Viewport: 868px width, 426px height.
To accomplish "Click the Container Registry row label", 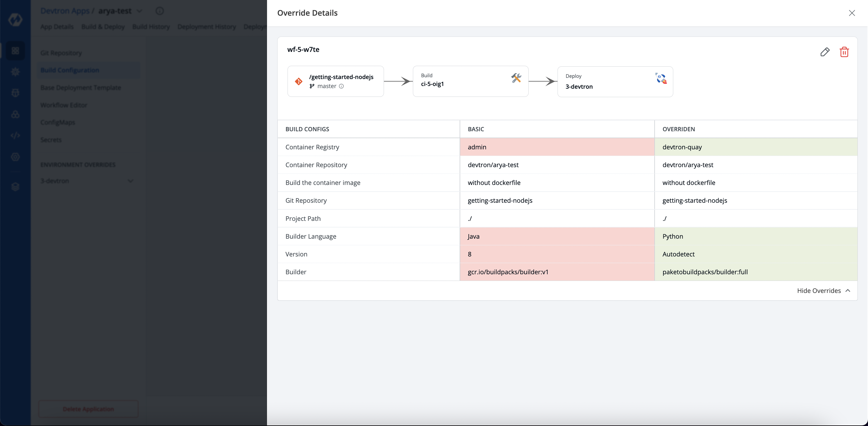I will pos(312,147).
